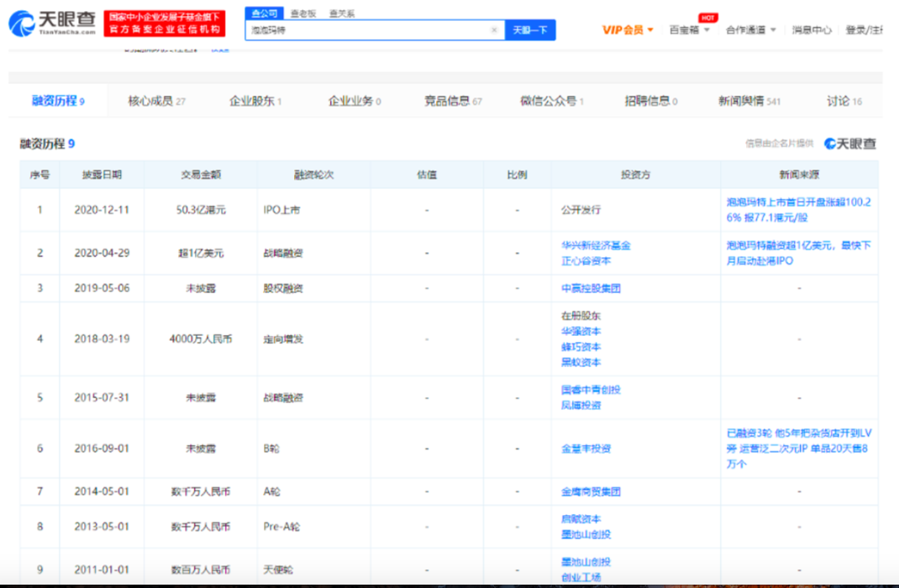
Task: Open investor 华兴新经济基金
Action: pos(596,245)
